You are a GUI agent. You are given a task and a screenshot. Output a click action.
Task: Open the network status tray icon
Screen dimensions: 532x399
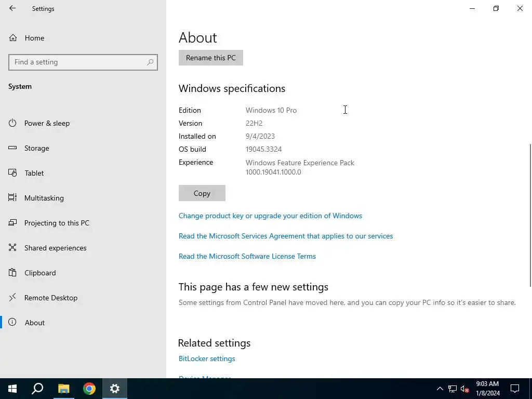point(453,389)
